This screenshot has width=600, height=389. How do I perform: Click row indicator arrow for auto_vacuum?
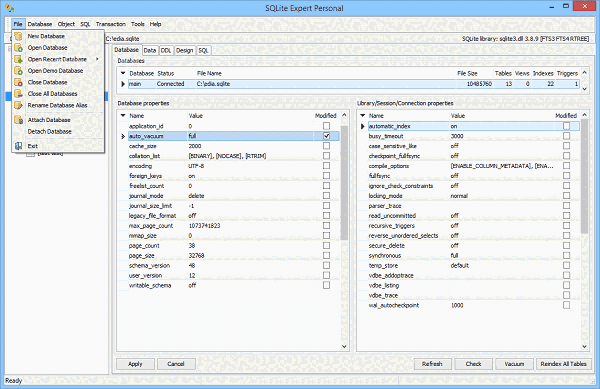click(123, 136)
